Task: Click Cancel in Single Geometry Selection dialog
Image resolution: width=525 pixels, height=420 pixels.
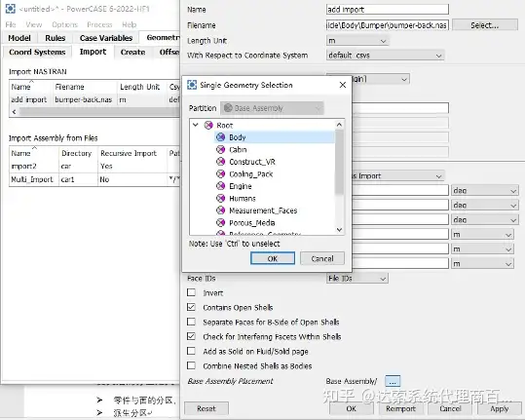Action: (x=322, y=258)
